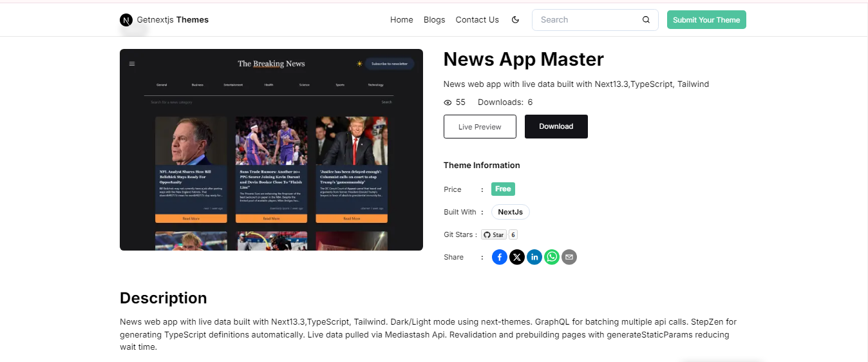Open the Contact Us nav link

[x=477, y=20]
